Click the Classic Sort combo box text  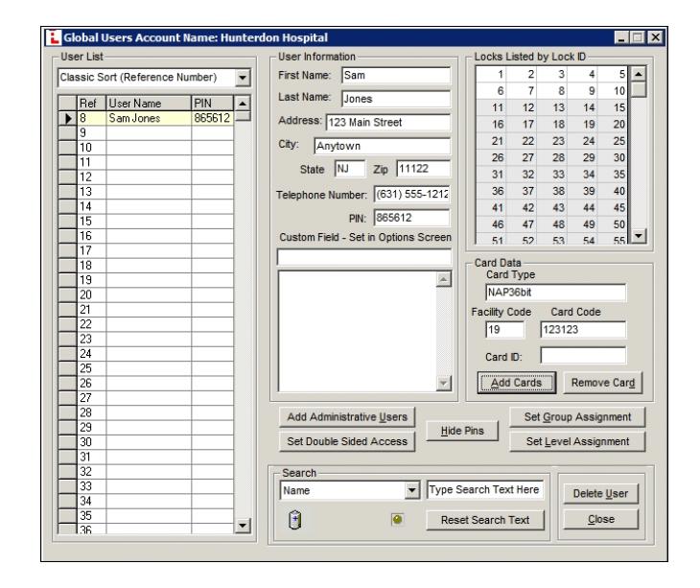[x=147, y=78]
